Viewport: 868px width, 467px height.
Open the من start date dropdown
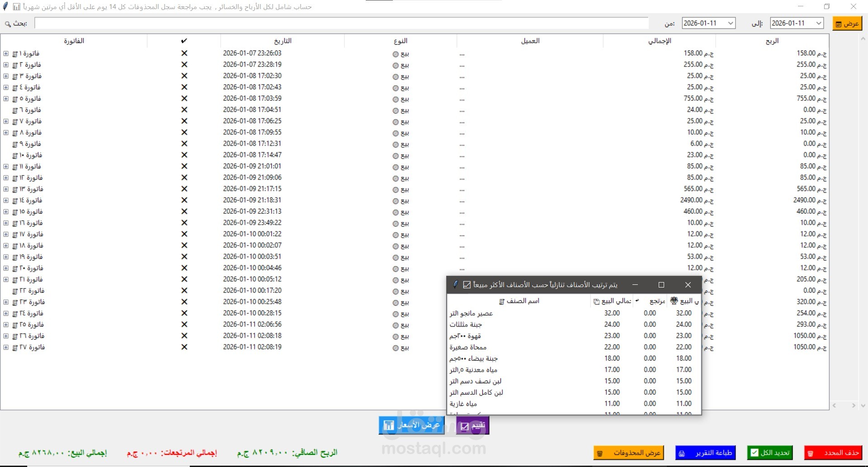pyautogui.click(x=731, y=23)
